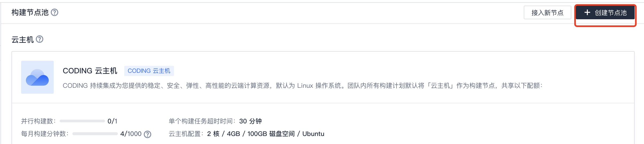This screenshot has width=644, height=144.
Task: Click help icon beside 4/1000 build minutes
Action: pos(148,134)
